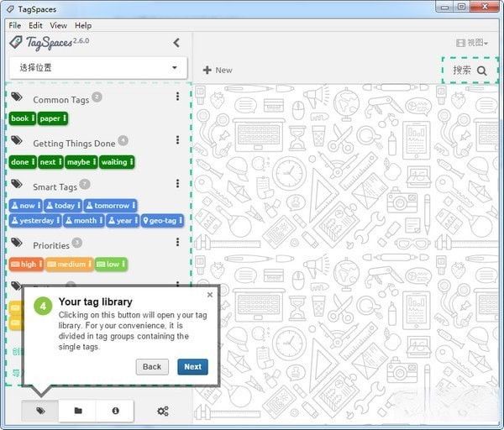Click Back in the tour popup
The height and width of the screenshot is (430, 504).
(152, 366)
